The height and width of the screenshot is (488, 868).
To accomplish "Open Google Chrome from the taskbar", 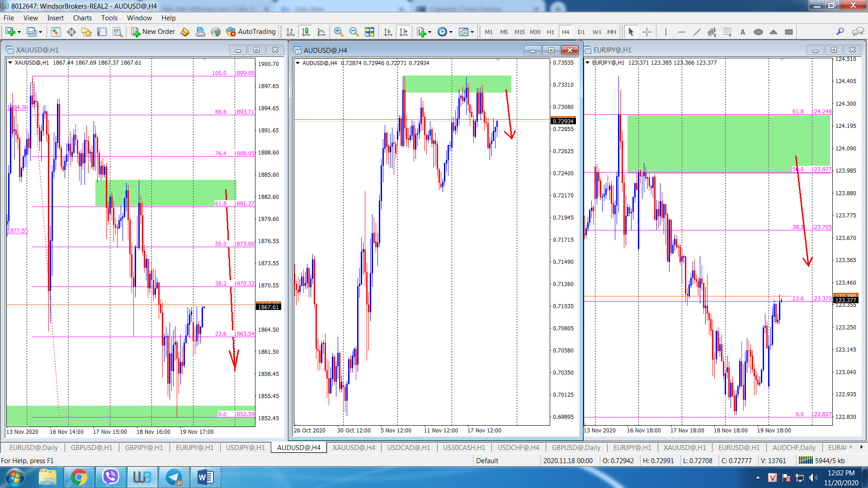I will (x=79, y=477).
